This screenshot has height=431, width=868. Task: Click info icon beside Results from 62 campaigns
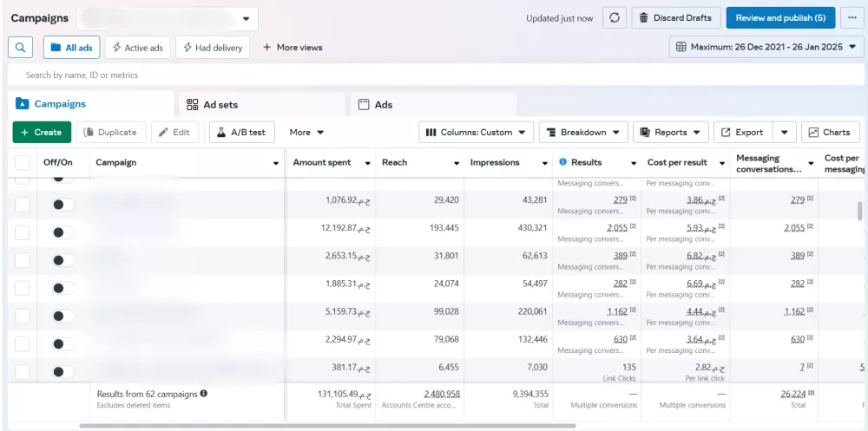pyautogui.click(x=204, y=394)
